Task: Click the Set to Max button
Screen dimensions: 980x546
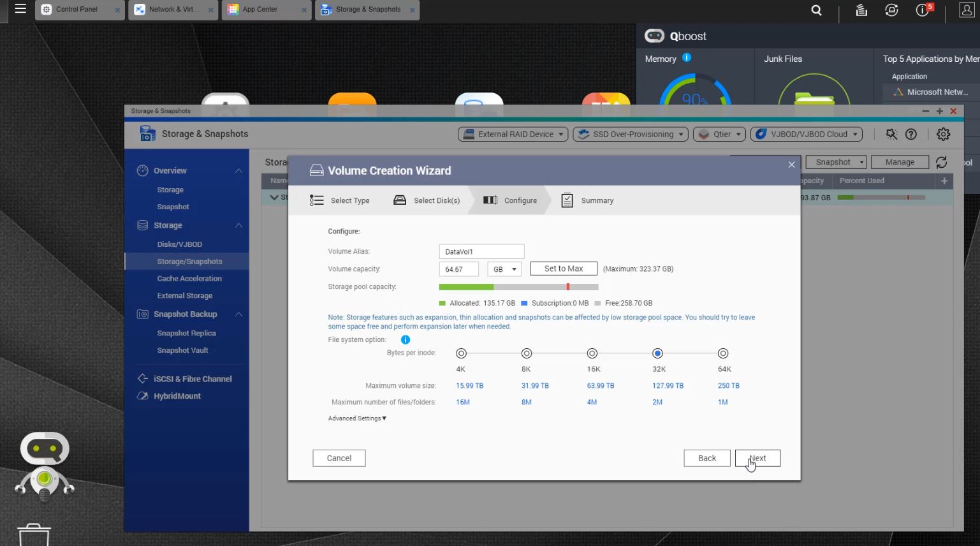Action: pos(563,269)
